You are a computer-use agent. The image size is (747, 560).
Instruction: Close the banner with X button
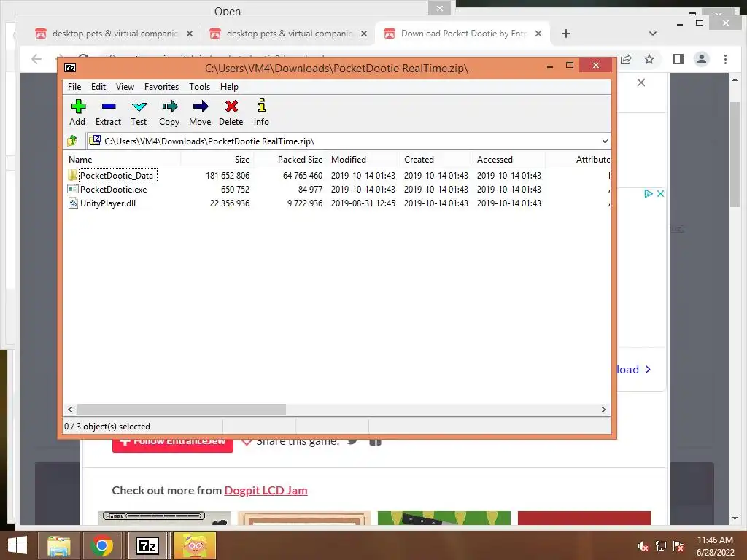coord(641,82)
